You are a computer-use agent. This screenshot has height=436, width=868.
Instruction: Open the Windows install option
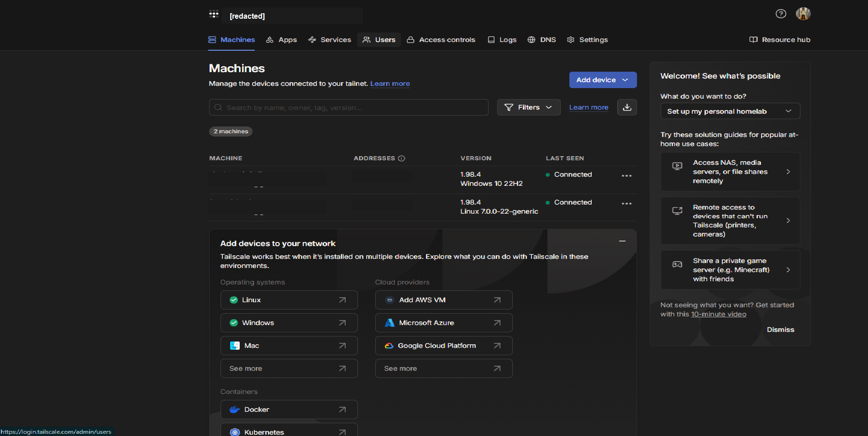tap(289, 323)
